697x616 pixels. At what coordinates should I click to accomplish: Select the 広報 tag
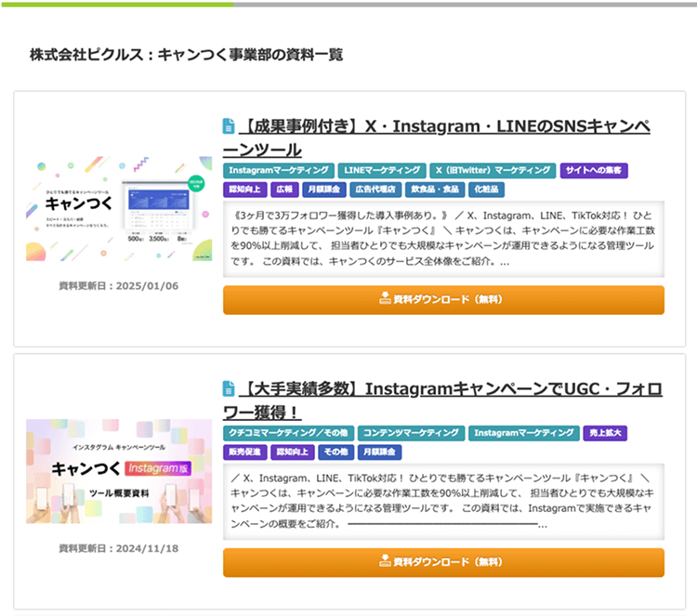point(284,190)
